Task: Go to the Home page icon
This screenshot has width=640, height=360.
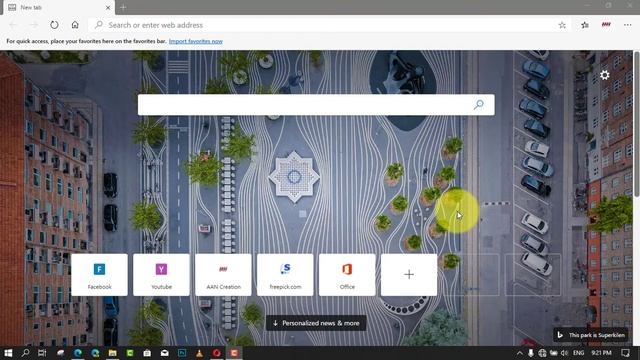Action: pyautogui.click(x=75, y=25)
